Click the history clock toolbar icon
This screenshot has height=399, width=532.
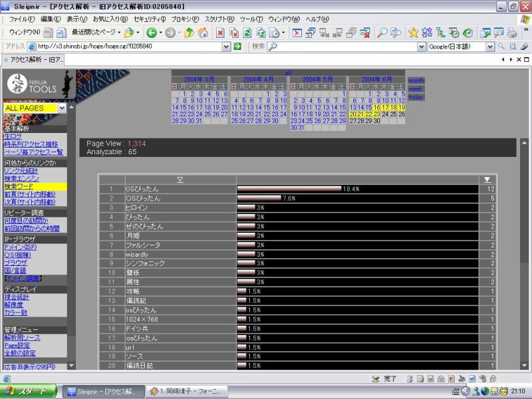[x=468, y=33]
